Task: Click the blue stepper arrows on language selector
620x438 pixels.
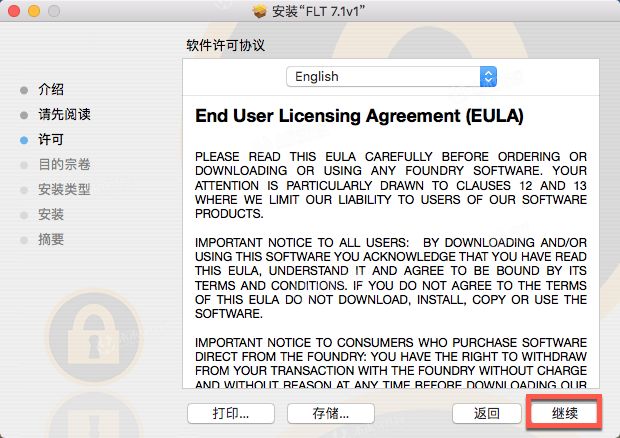Action: (488, 76)
